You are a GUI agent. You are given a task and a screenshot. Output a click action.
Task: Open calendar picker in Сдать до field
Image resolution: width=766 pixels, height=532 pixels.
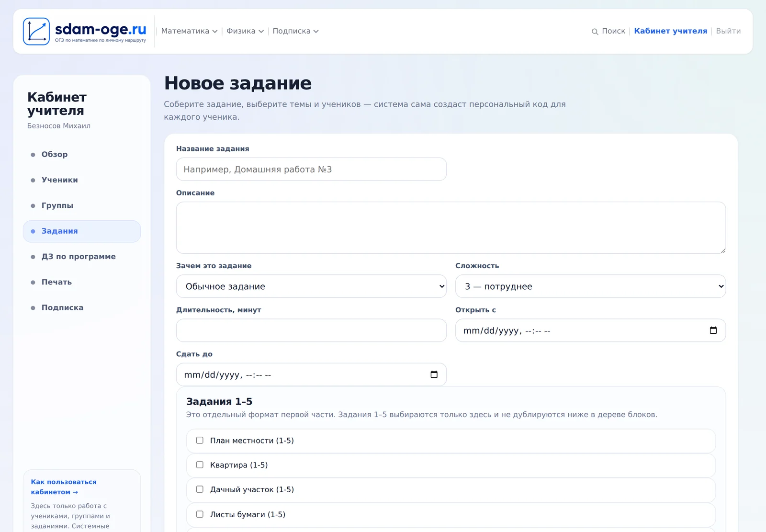(x=434, y=374)
